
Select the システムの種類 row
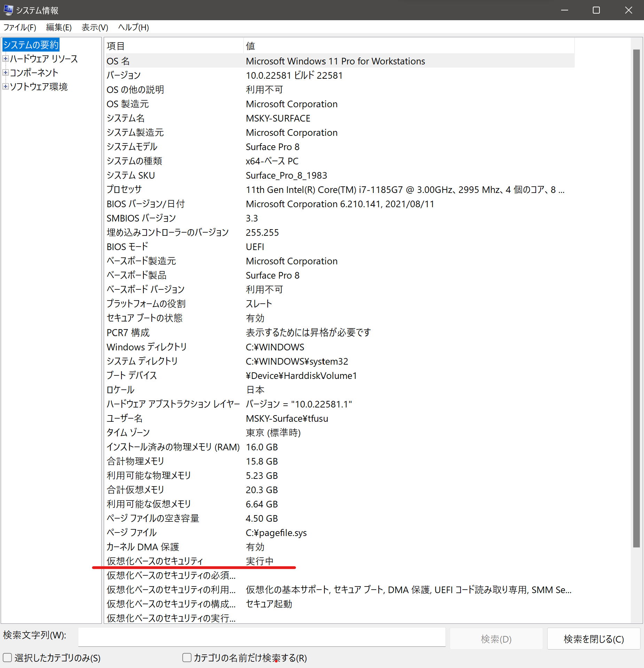tap(339, 161)
